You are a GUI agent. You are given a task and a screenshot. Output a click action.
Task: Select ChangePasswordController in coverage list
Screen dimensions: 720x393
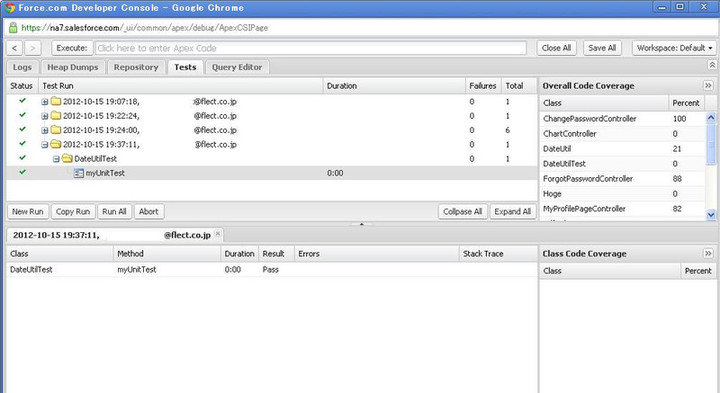point(622,118)
